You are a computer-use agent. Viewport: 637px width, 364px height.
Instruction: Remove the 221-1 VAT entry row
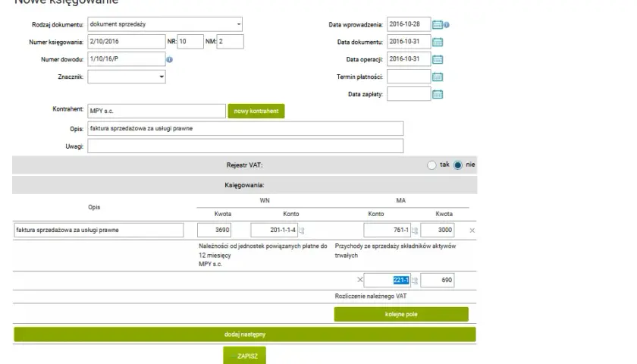pyautogui.click(x=360, y=280)
